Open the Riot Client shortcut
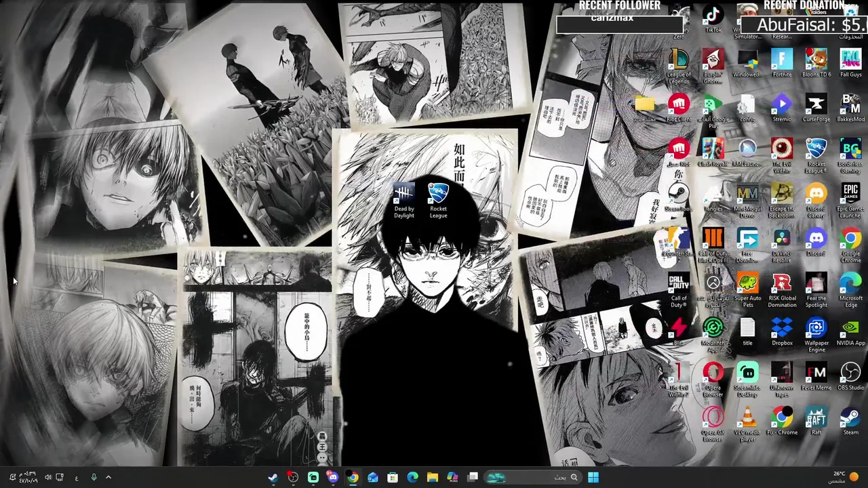This screenshot has height=488, width=868. (x=679, y=108)
